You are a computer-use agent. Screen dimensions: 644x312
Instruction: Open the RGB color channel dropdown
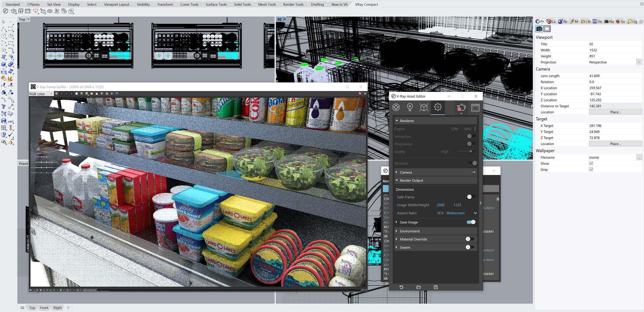tap(41, 94)
